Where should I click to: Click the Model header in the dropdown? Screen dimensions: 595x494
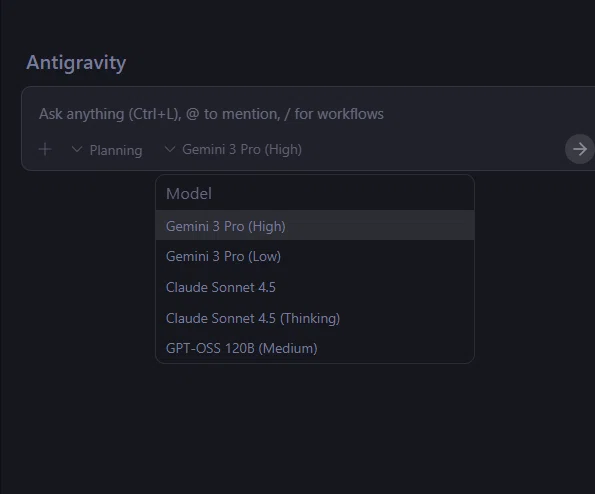click(189, 194)
